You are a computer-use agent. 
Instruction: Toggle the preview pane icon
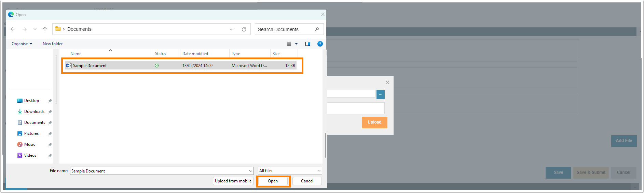coord(308,44)
